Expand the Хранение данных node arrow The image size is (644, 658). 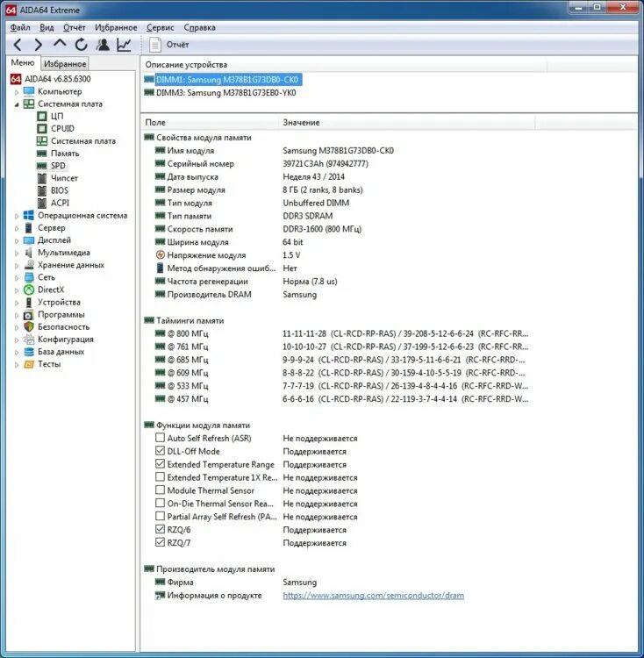[17, 266]
